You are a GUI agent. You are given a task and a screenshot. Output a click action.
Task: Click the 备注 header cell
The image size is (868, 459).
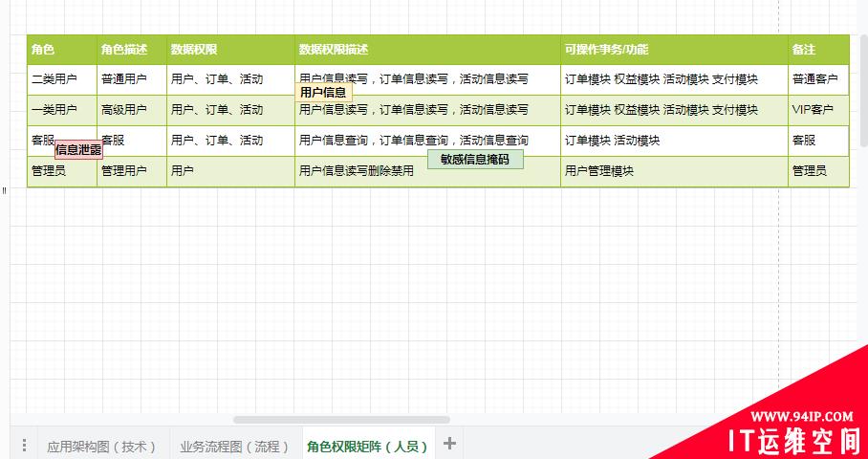[818, 50]
